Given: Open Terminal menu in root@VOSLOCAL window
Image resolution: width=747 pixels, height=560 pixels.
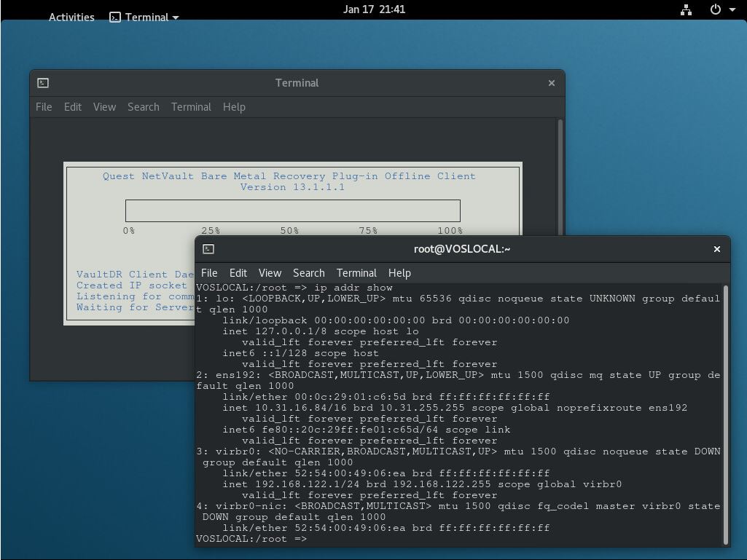Looking at the screenshot, I should [x=356, y=273].
